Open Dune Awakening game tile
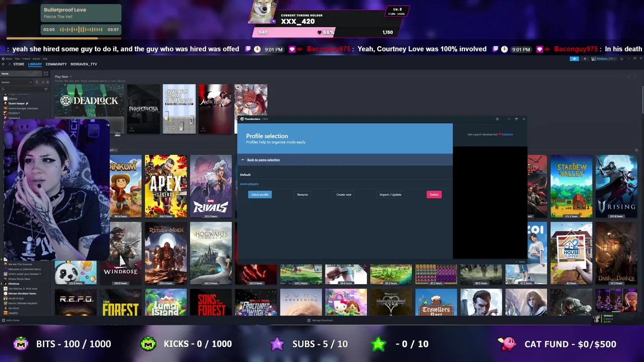Screen dimensions: 644x362 [x=301, y=302]
